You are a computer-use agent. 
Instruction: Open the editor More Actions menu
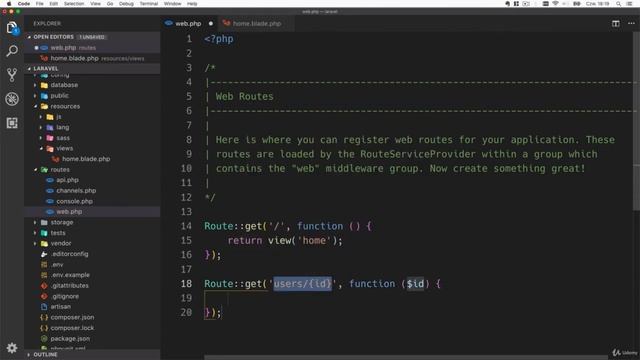pyautogui.click(x=631, y=24)
